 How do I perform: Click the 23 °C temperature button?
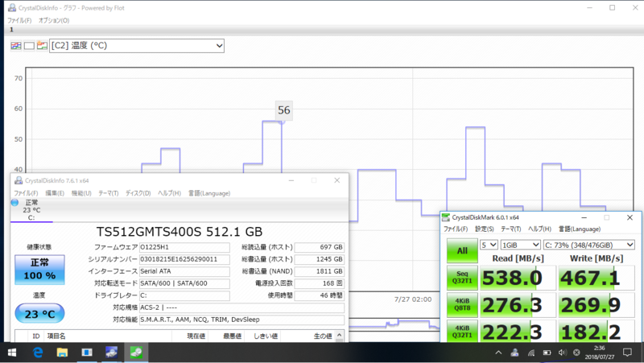coord(39,314)
